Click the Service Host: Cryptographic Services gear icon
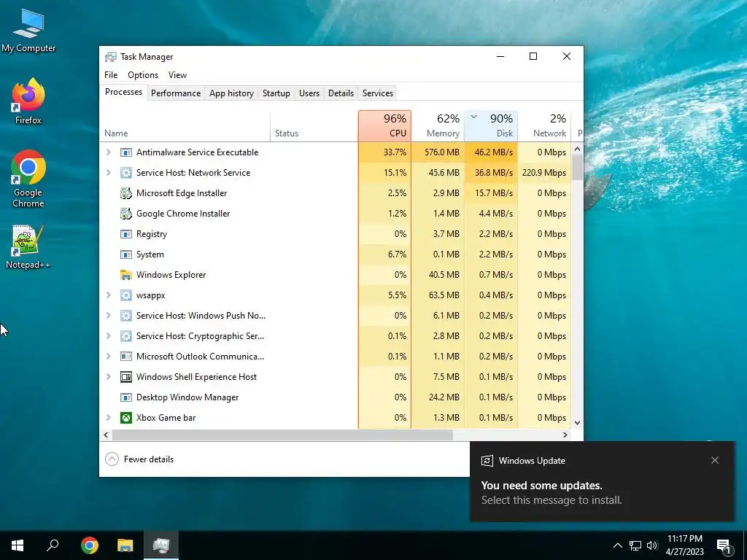This screenshot has height=560, width=747. pyautogui.click(x=125, y=336)
